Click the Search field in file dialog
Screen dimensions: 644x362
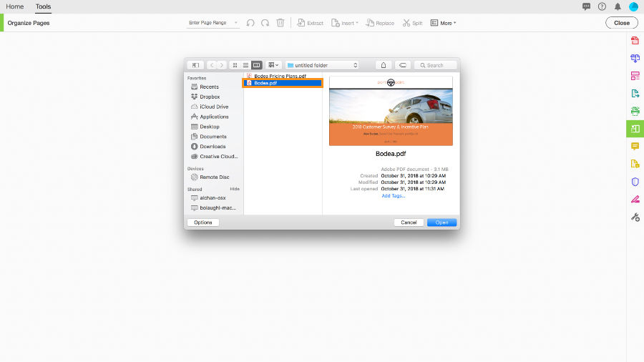435,65
